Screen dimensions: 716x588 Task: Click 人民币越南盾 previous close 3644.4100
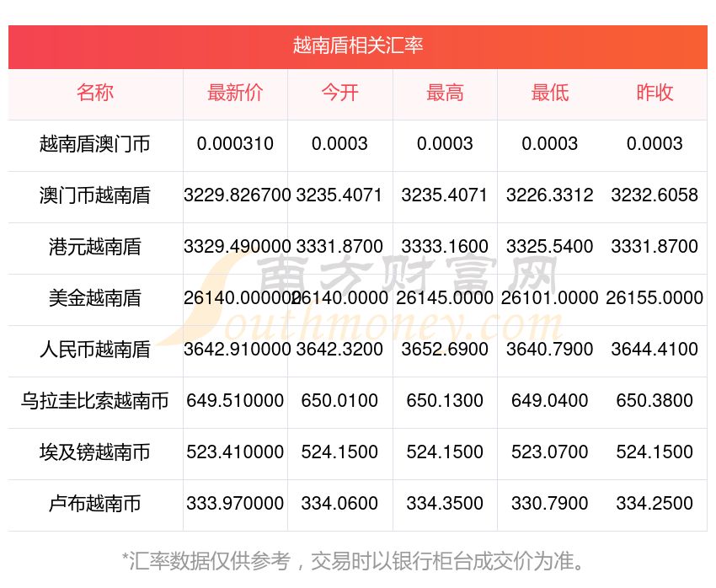point(655,350)
